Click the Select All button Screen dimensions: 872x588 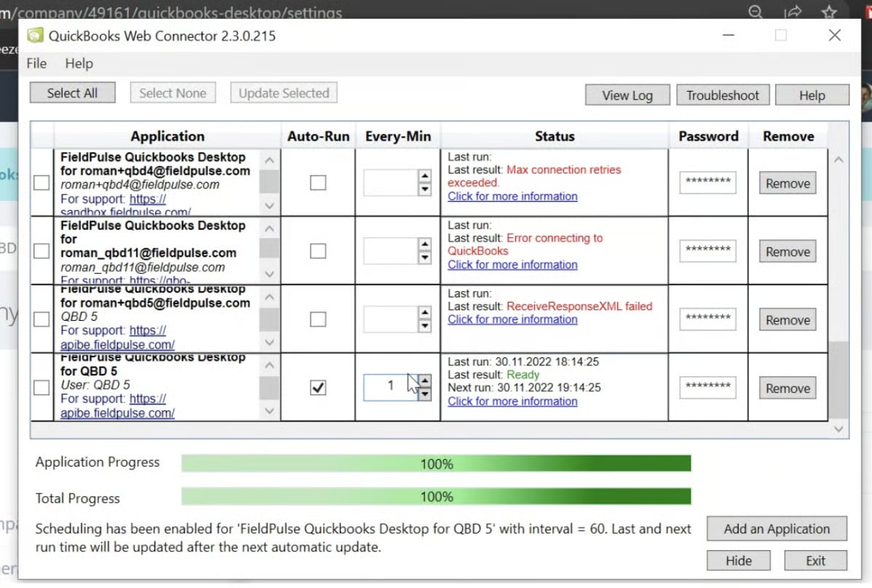pos(72,93)
